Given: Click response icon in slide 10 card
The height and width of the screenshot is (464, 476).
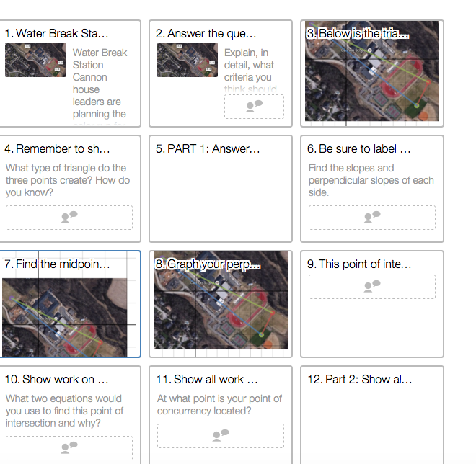Looking at the screenshot, I should tap(69, 447).
